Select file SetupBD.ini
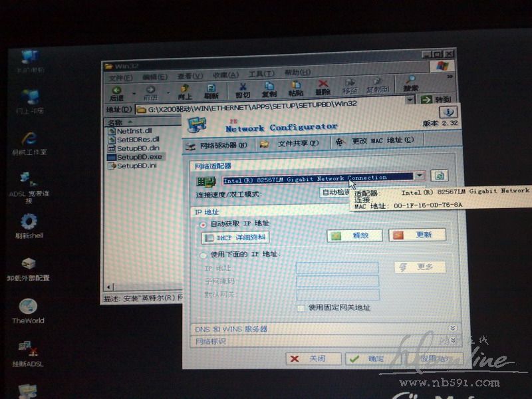The image size is (532, 399). tap(132, 166)
